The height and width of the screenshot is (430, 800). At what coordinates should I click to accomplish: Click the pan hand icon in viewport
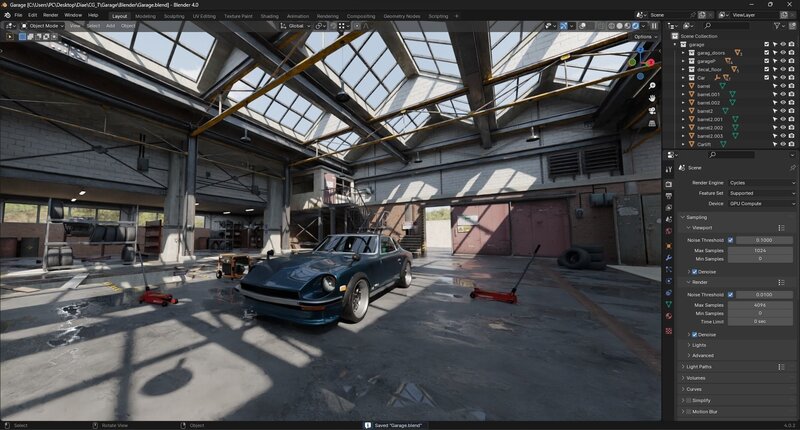pos(652,100)
